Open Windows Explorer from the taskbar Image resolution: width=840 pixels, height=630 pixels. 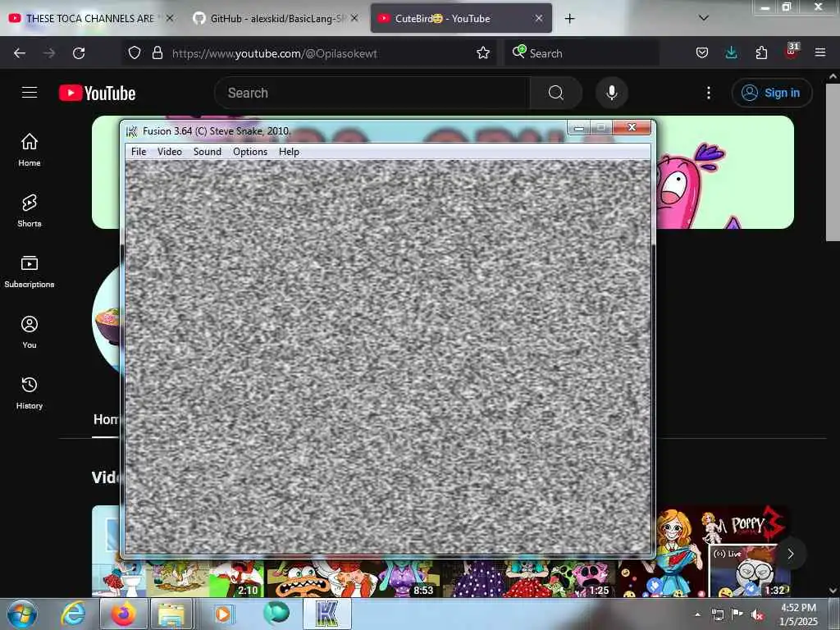[x=171, y=614]
